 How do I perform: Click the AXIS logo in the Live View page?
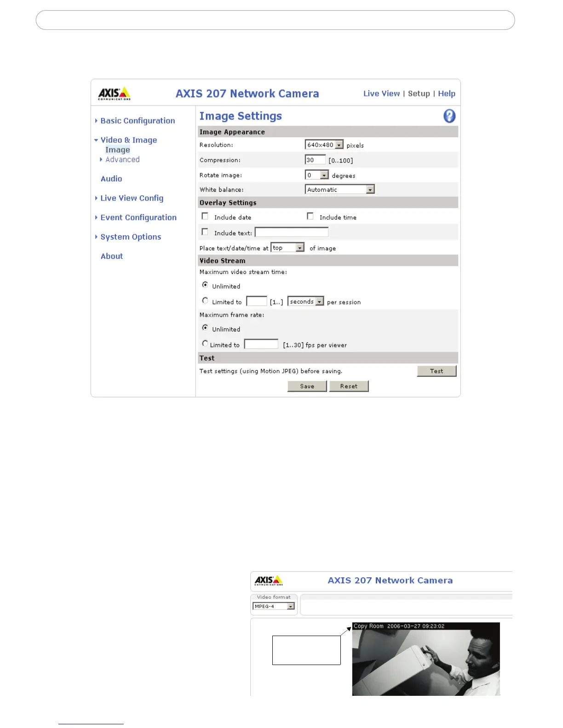(x=269, y=580)
